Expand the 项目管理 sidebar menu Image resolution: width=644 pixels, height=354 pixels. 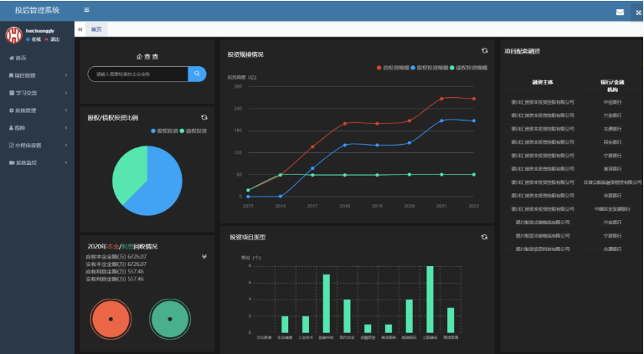[37, 75]
